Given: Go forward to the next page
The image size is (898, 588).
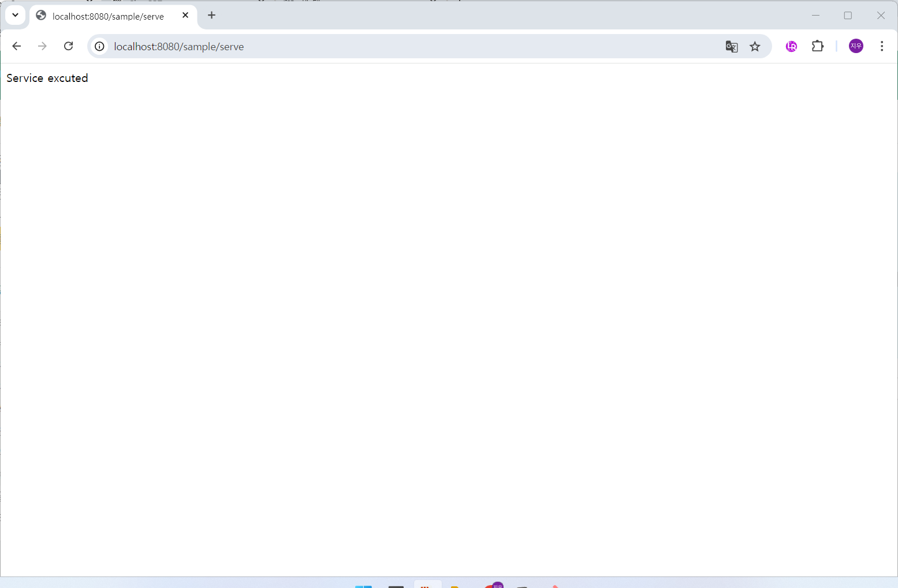Looking at the screenshot, I should (42, 46).
